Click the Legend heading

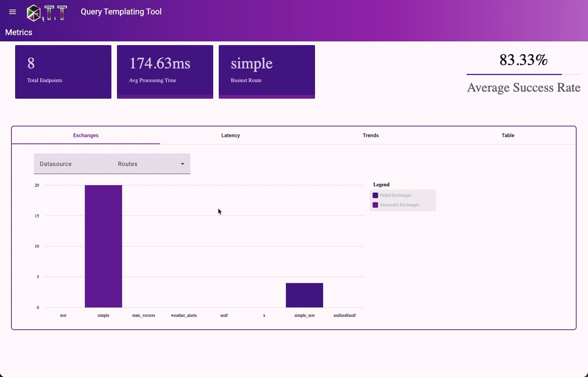point(381,184)
